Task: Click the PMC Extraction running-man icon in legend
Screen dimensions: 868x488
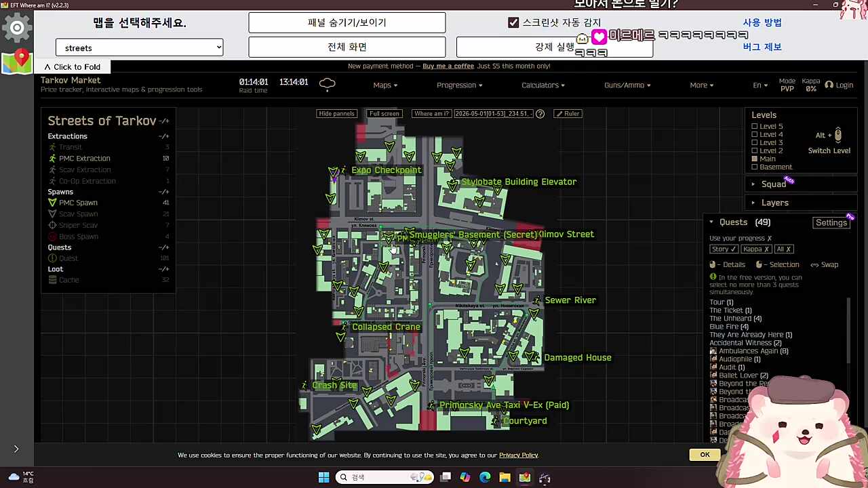Action: pyautogui.click(x=52, y=159)
